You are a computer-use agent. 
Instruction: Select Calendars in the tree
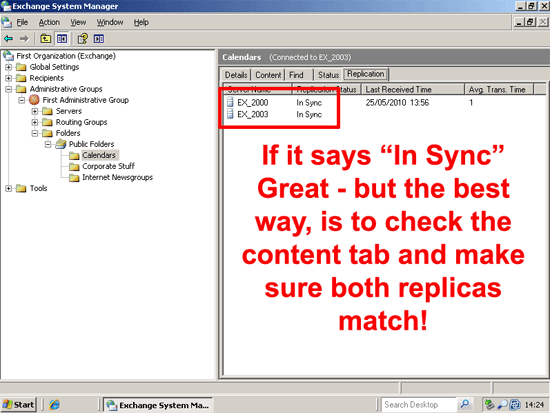99,155
